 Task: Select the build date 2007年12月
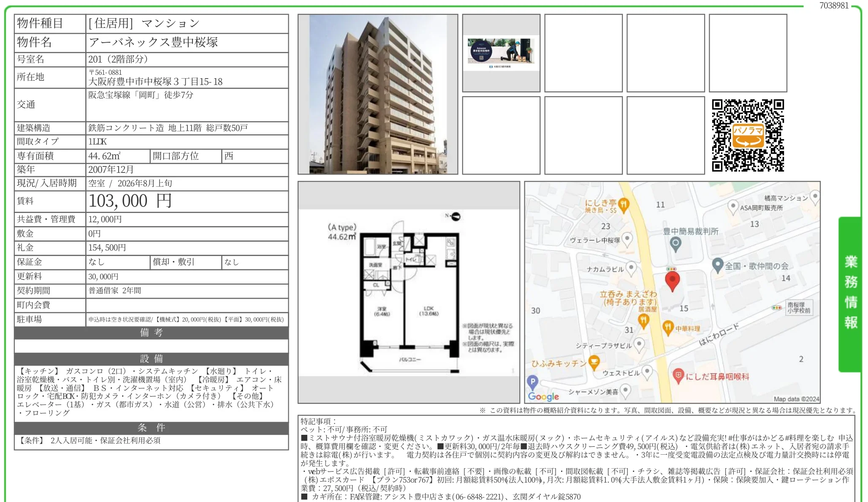pos(111,169)
